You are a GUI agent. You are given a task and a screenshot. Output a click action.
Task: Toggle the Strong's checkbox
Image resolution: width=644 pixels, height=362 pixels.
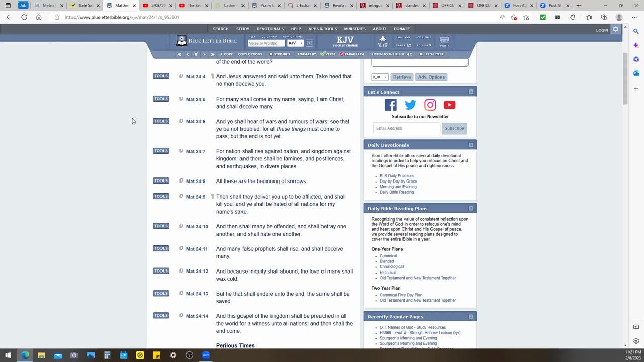pyautogui.click(x=271, y=54)
